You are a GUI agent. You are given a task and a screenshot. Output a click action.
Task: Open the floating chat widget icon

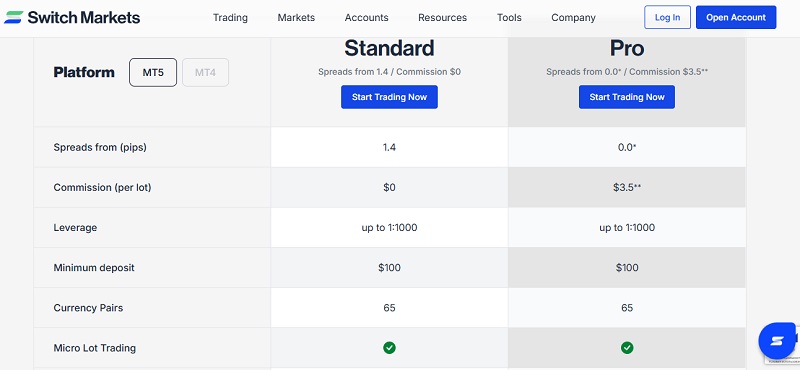(777, 340)
